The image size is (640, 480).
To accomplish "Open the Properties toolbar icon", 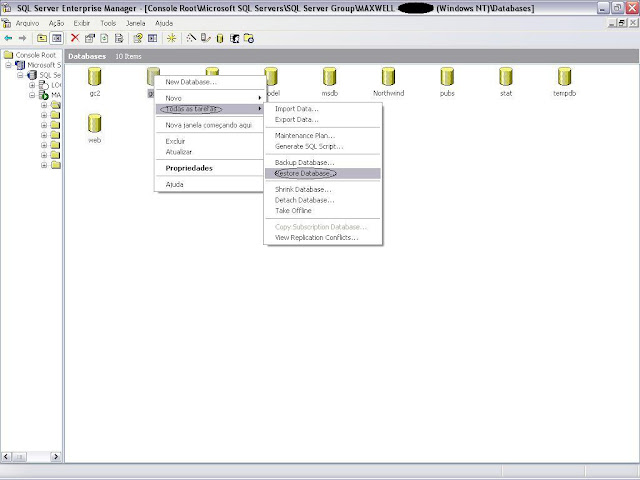I will [x=90, y=38].
